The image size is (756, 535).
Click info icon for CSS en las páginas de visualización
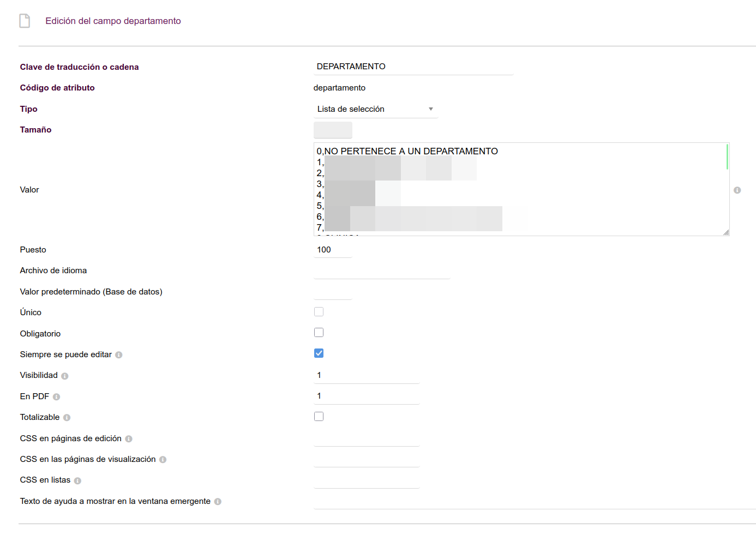163,460
